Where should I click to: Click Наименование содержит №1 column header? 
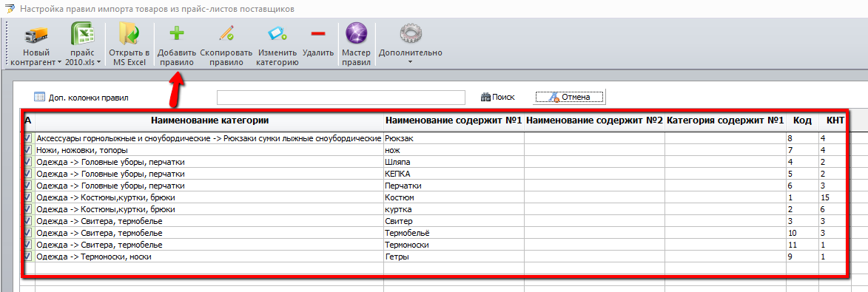(454, 120)
